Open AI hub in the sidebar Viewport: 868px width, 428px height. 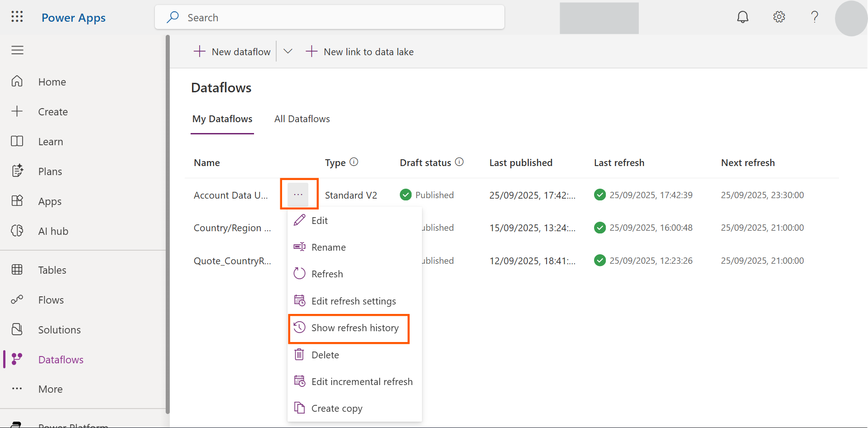tap(53, 231)
